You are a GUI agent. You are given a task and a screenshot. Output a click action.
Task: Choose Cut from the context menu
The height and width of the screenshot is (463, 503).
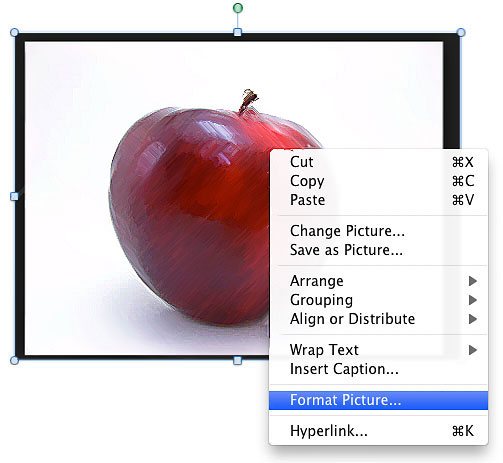[378, 162]
